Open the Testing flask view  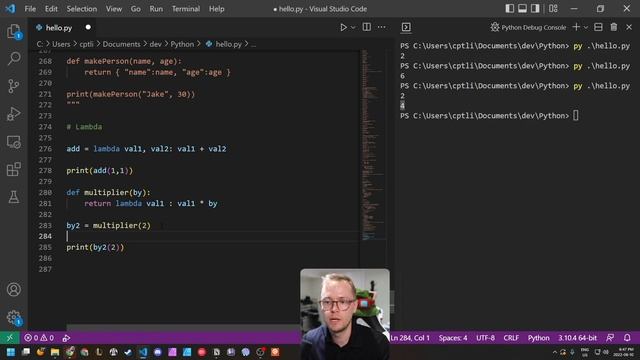(x=13, y=197)
